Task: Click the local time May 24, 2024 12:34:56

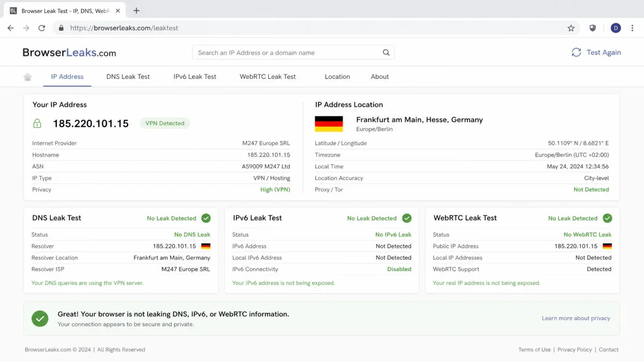Action: point(578,166)
